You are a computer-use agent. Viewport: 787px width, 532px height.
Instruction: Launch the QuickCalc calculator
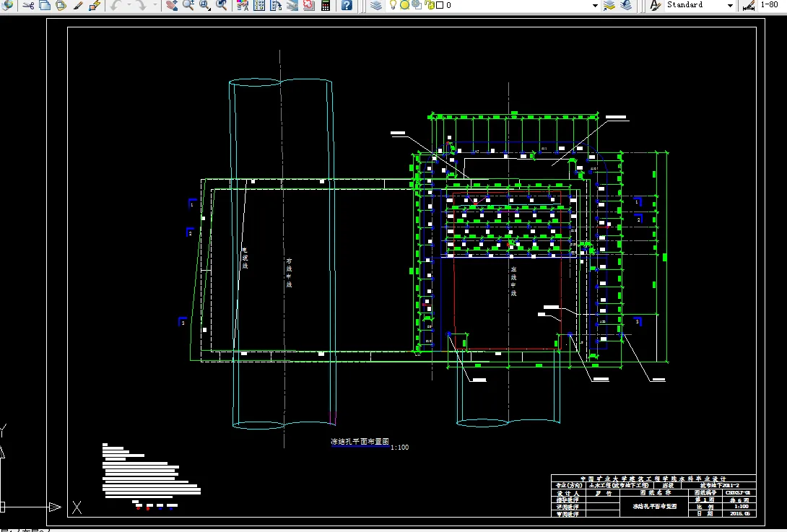(x=325, y=5)
